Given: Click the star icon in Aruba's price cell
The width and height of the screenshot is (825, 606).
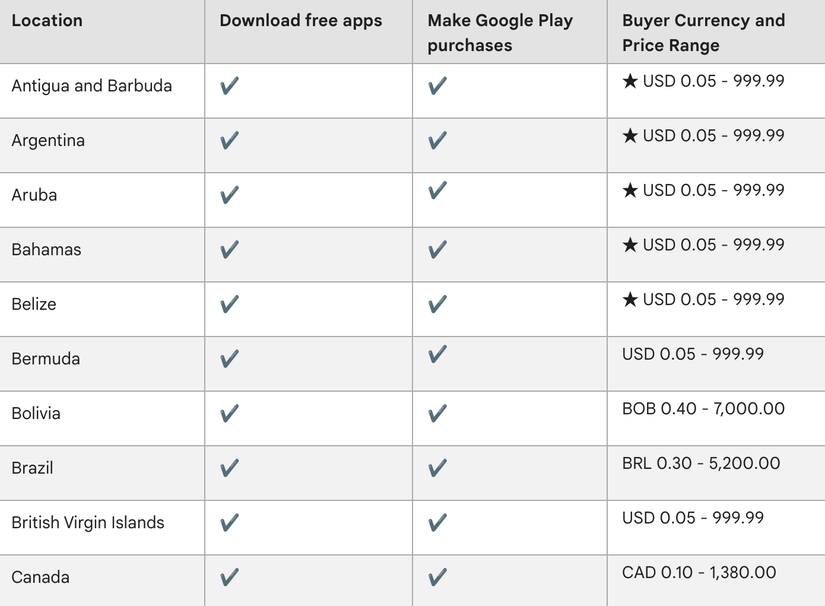Looking at the screenshot, I should pyautogui.click(x=630, y=190).
